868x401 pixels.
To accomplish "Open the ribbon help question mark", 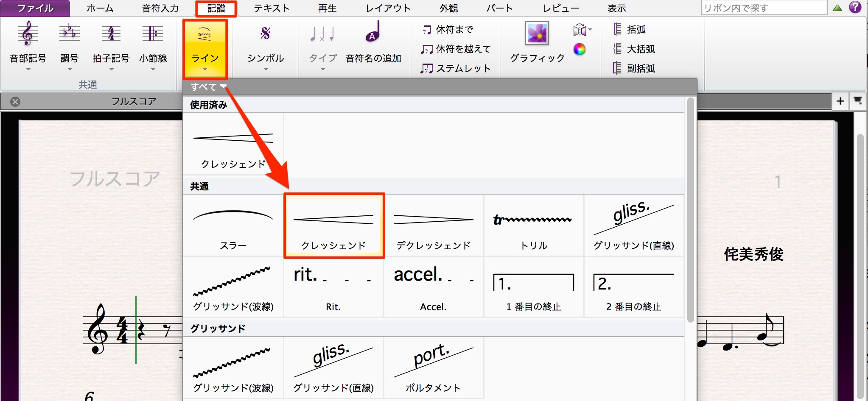I will pos(855,7).
